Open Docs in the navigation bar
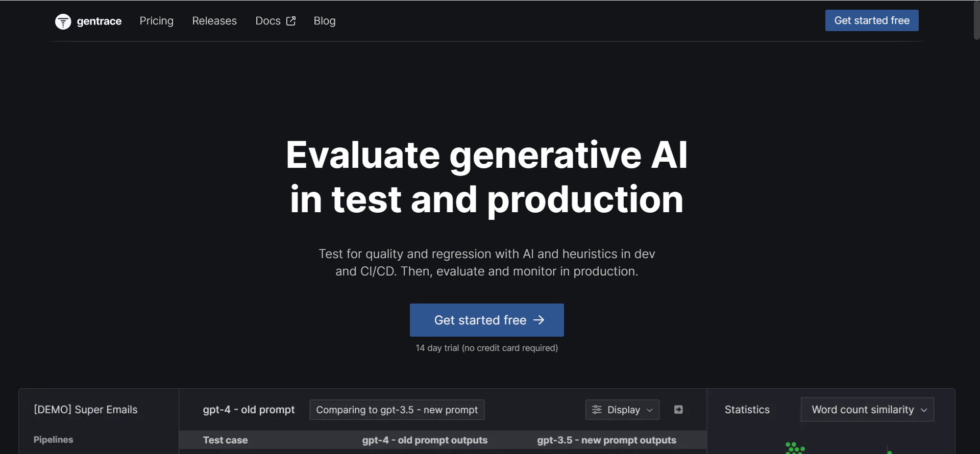The width and height of the screenshot is (980, 454). pos(268,21)
